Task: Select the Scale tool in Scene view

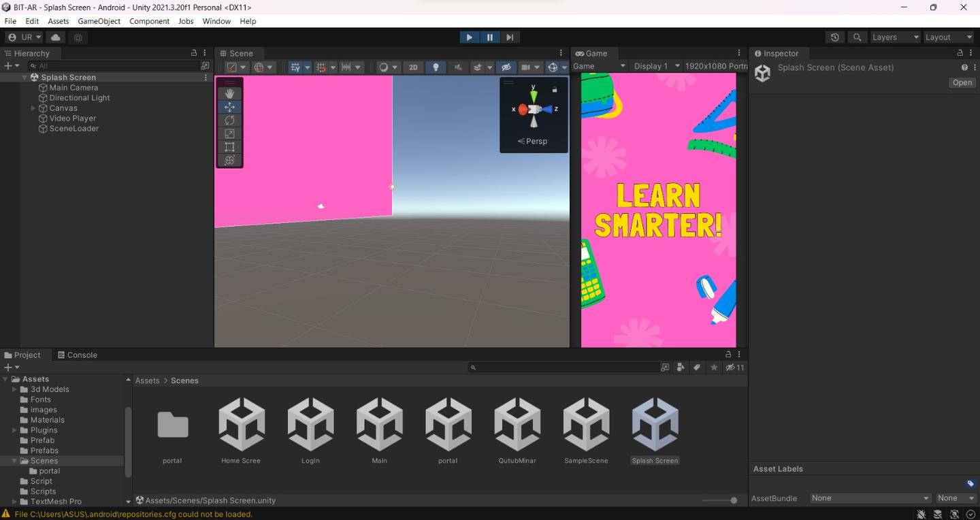Action: click(229, 133)
